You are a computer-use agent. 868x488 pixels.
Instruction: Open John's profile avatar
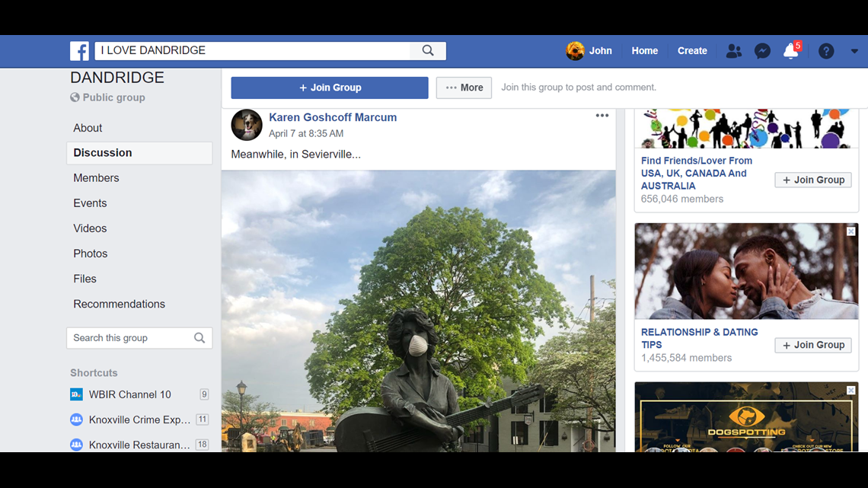[x=575, y=51]
